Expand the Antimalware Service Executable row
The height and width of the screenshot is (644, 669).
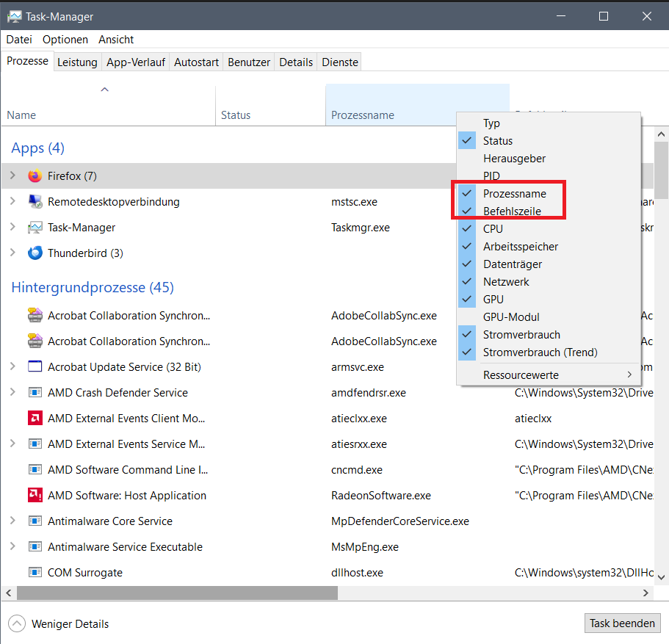[12, 546]
